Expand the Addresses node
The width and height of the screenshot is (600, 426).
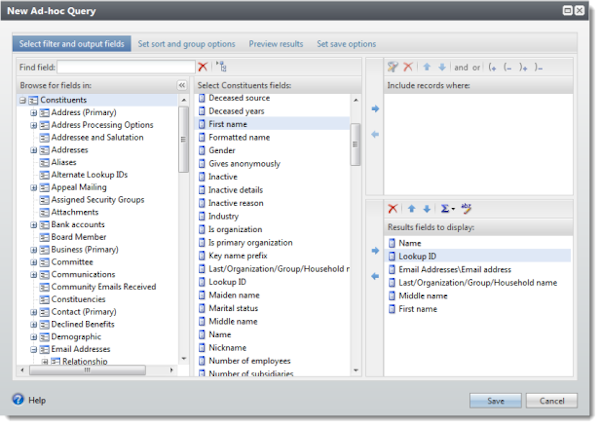coord(34,150)
